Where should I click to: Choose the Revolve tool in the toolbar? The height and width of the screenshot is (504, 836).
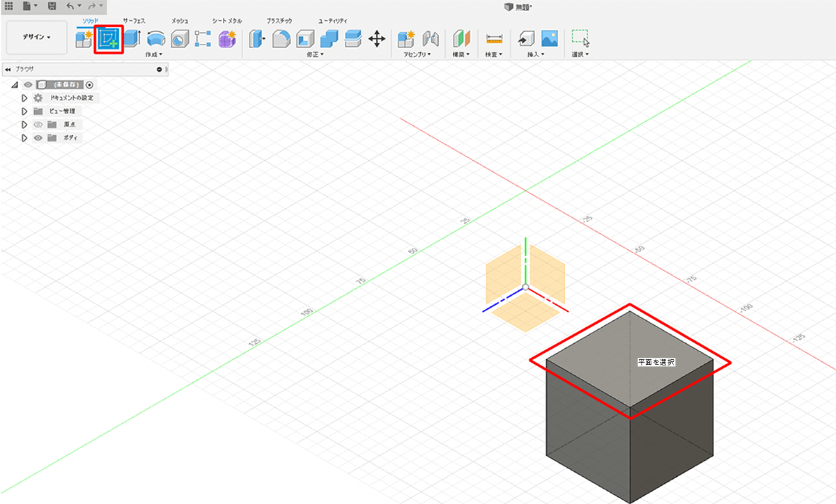pos(155,39)
